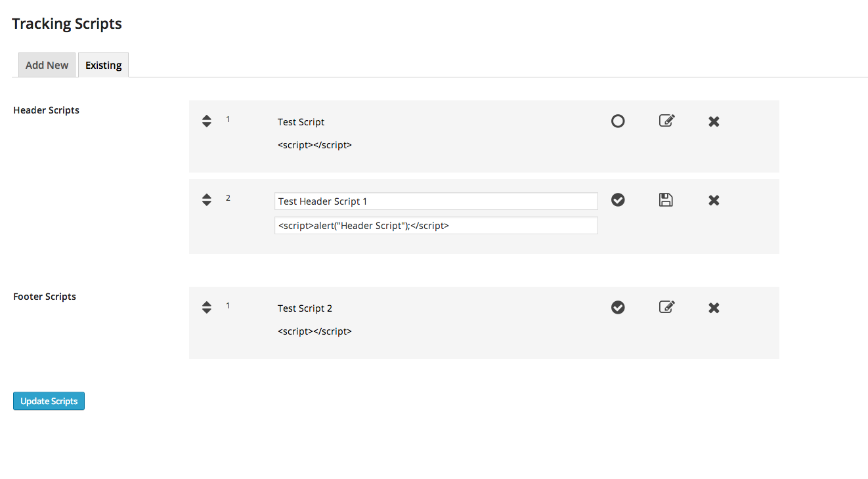868x479 pixels.
Task: Select the Test Script title in header
Action: [301, 122]
